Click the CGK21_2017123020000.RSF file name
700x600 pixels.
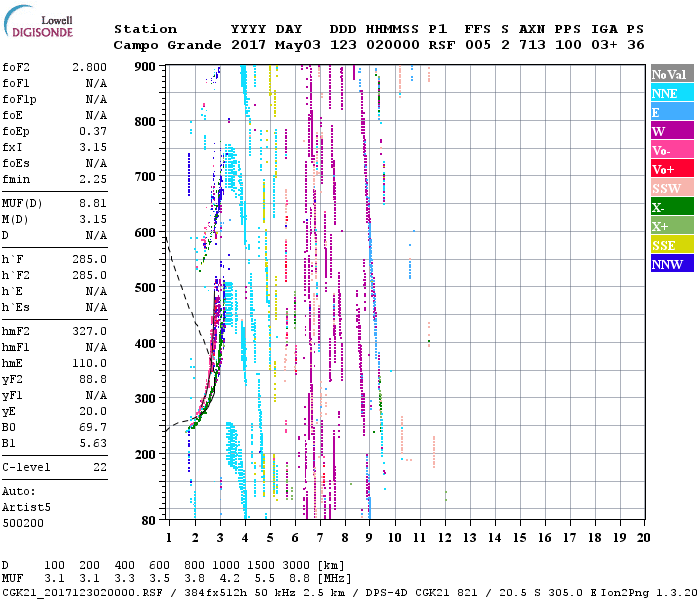(x=82, y=592)
